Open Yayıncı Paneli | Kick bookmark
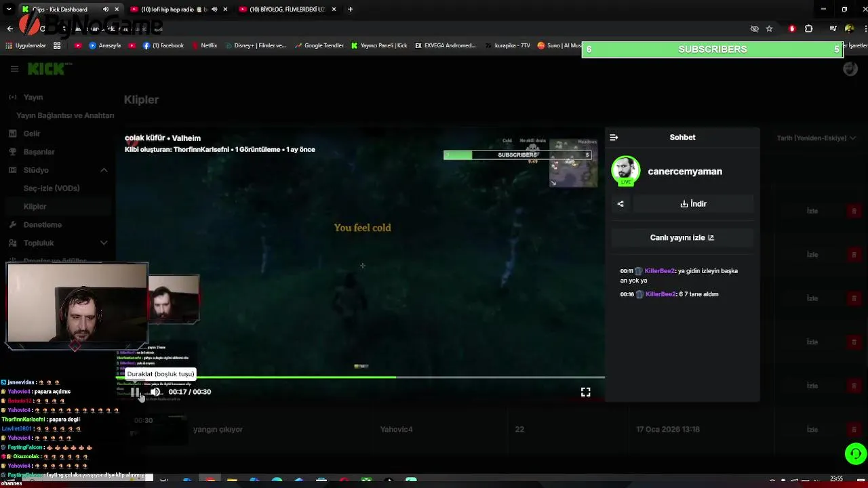 [379, 45]
